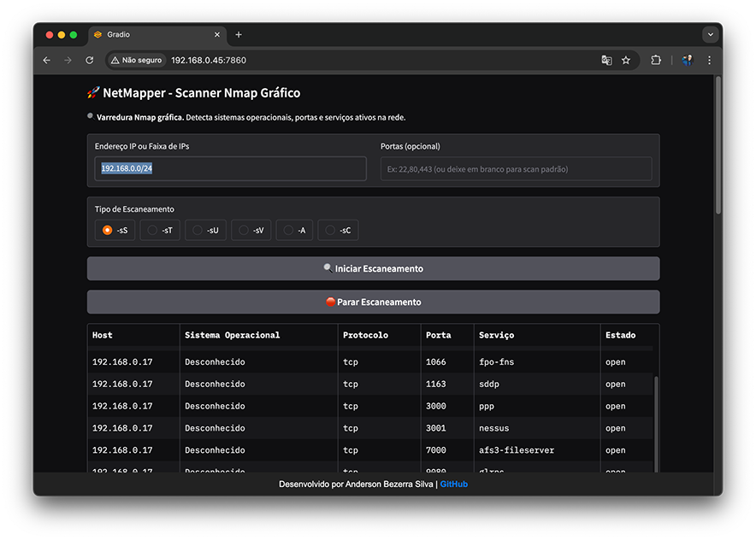Click port cell 3001
Viewport: 756px width, 540px height.
click(x=447, y=428)
